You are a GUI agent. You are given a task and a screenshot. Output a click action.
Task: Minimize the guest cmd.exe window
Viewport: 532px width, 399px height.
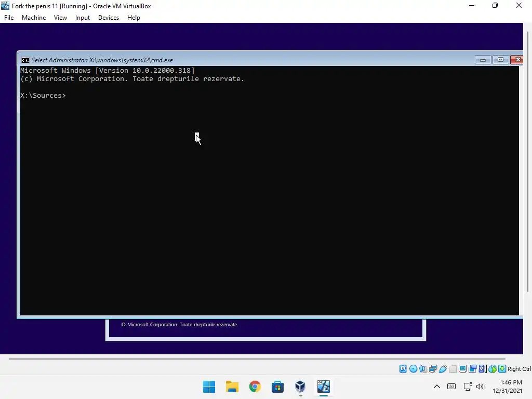pyautogui.click(x=483, y=60)
